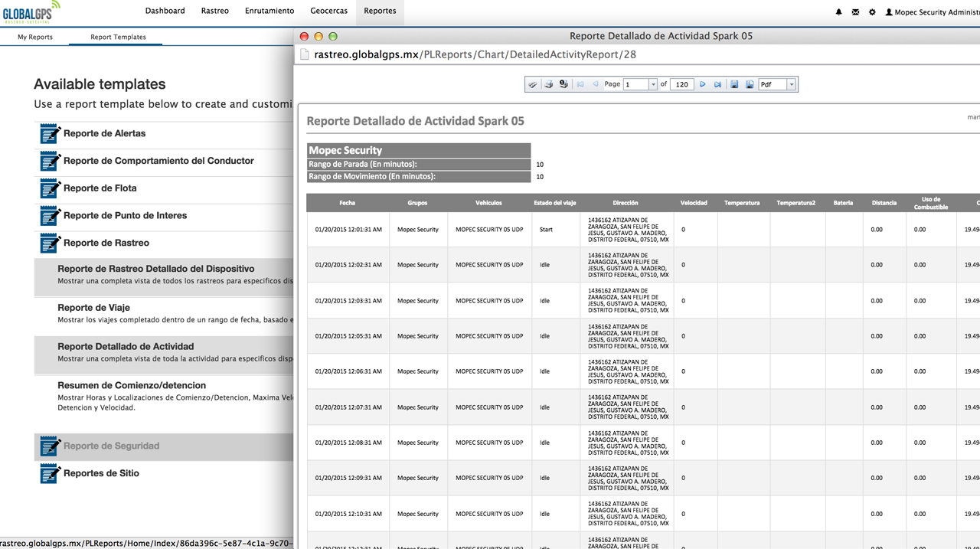Jump to last report page
This screenshot has height=549, width=980.
[x=717, y=84]
